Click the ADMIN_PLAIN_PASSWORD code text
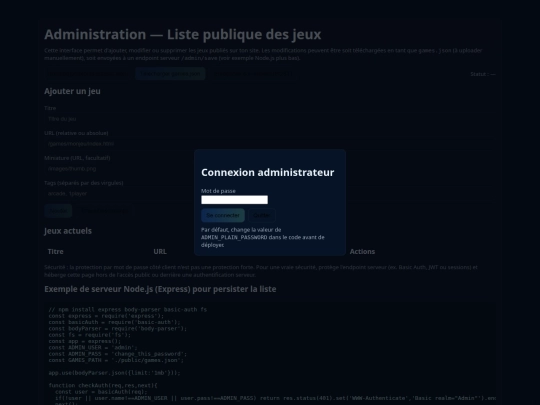Viewport: 540px width, 405px height. pyautogui.click(x=234, y=237)
